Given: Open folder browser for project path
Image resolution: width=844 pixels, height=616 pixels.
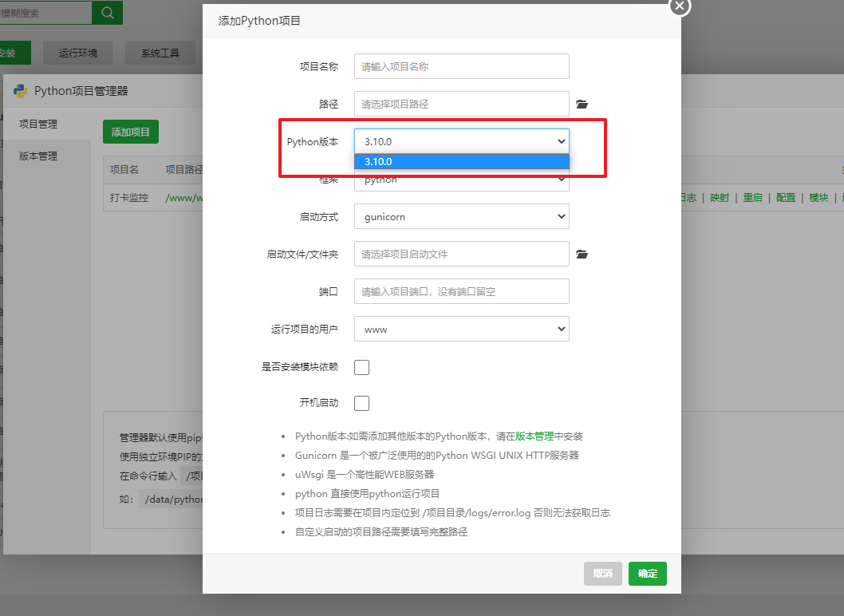Looking at the screenshot, I should (x=582, y=104).
